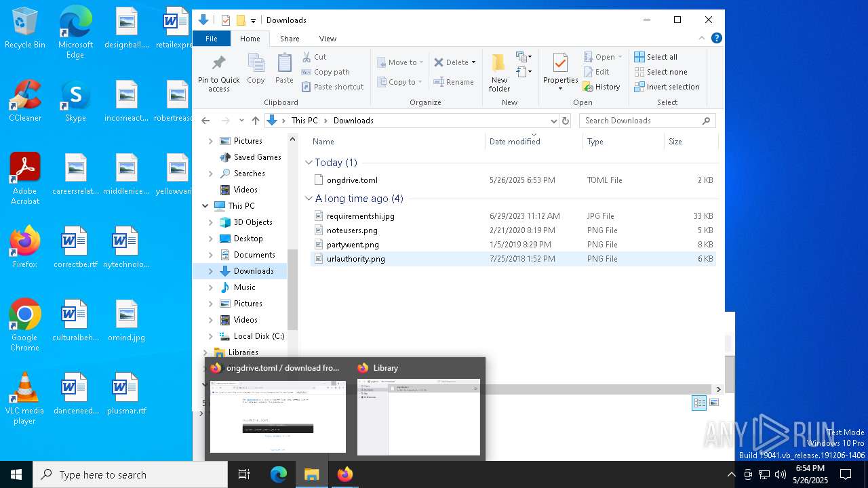Click the Help question mark icon
The width and height of the screenshot is (868, 488).
[x=717, y=38]
